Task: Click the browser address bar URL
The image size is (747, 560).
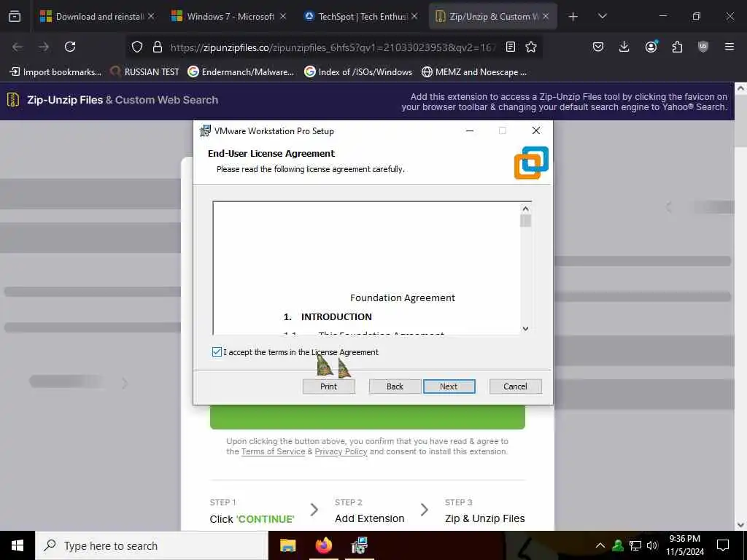Action: click(333, 47)
